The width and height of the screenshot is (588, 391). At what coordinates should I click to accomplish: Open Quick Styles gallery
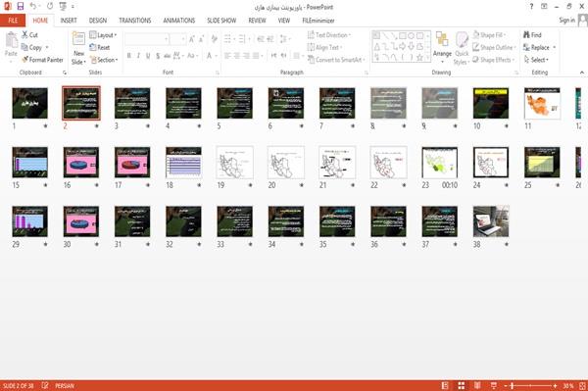pyautogui.click(x=462, y=48)
